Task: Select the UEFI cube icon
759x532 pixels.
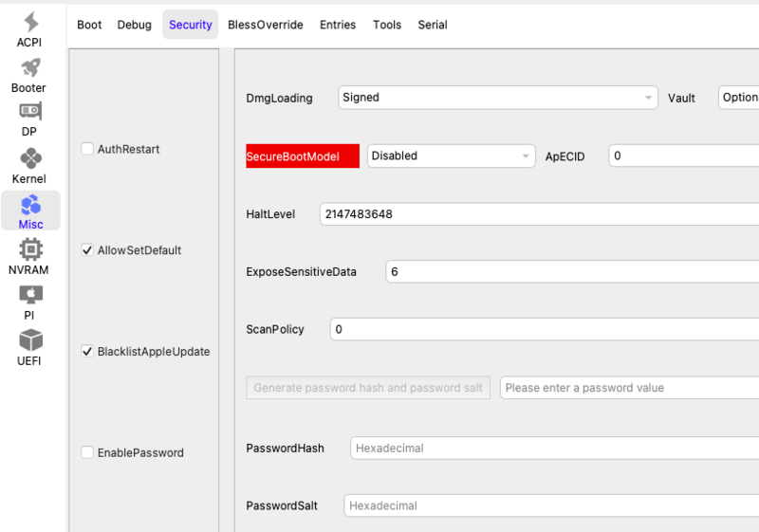Action: coord(30,339)
